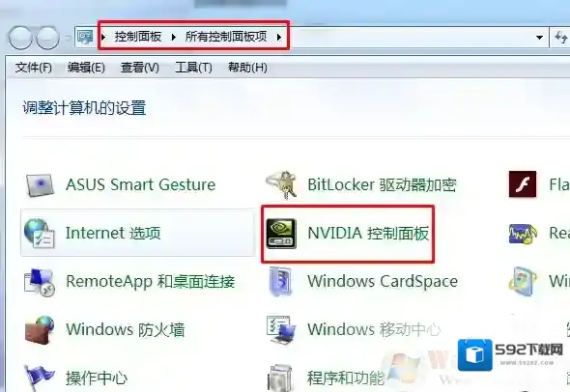Expand the address bar history dropdown
Image resolution: width=570 pixels, height=392 pixels.
coord(539,37)
